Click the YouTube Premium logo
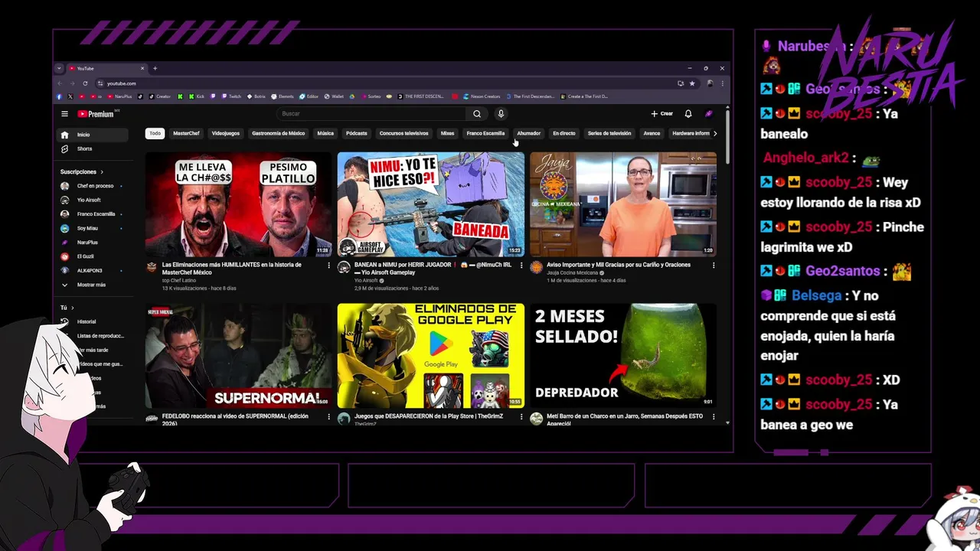 (96, 114)
